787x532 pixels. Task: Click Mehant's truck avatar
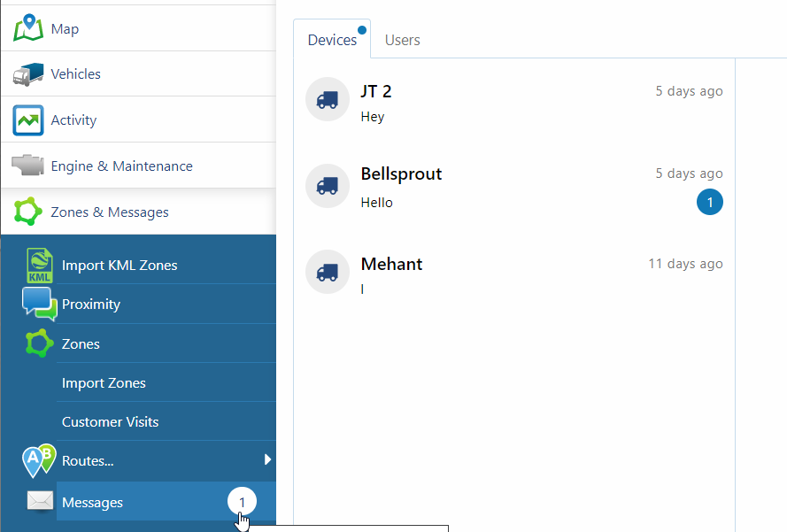(327, 272)
